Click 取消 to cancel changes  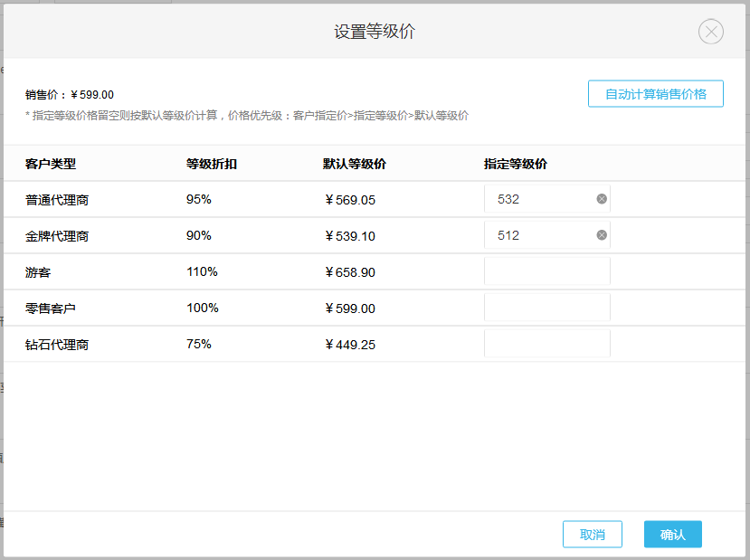click(x=592, y=534)
